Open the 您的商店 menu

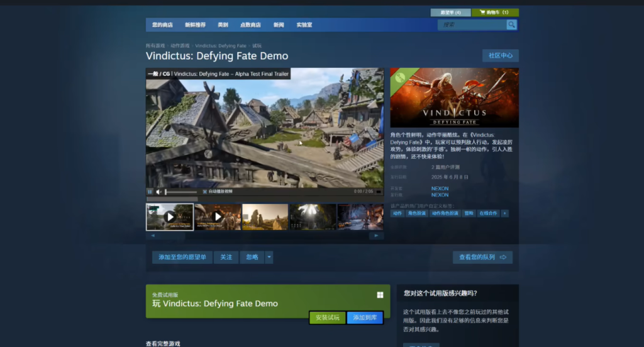[162, 25]
